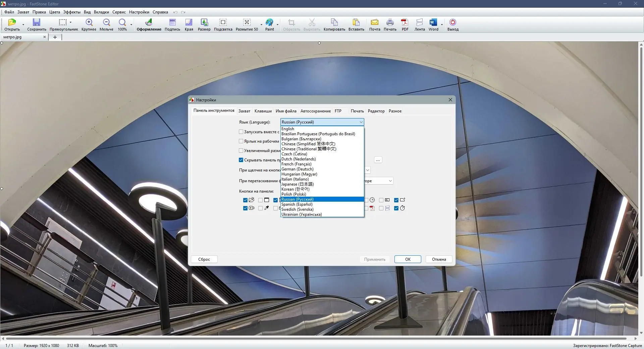Image resolution: width=644 pixels, height=349 pixels.
Task: Choose English from the language list
Action: tap(288, 129)
